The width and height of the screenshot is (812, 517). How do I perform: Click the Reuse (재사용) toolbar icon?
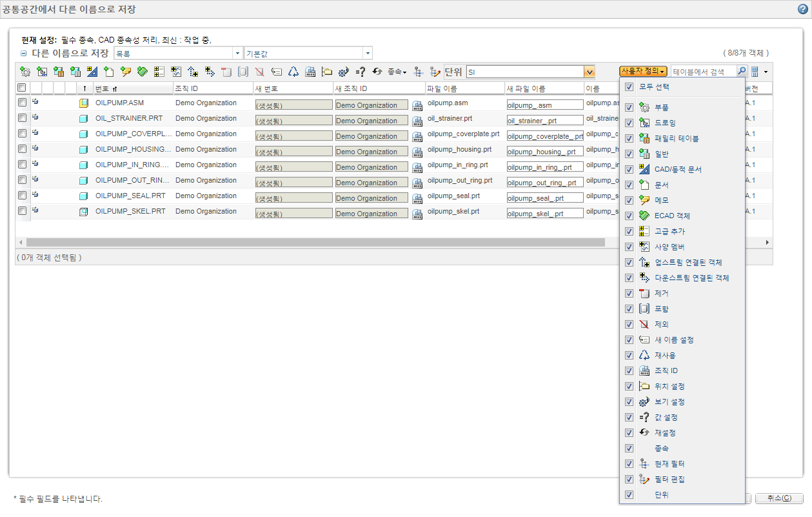293,72
